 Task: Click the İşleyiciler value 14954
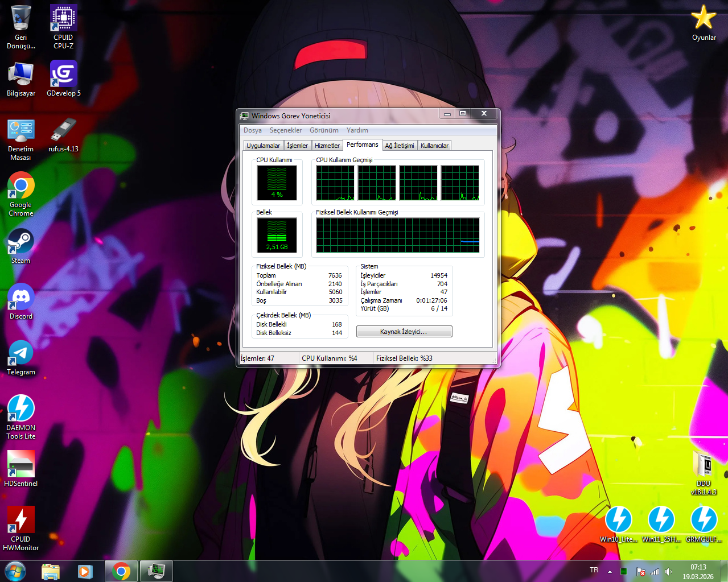[x=439, y=275]
